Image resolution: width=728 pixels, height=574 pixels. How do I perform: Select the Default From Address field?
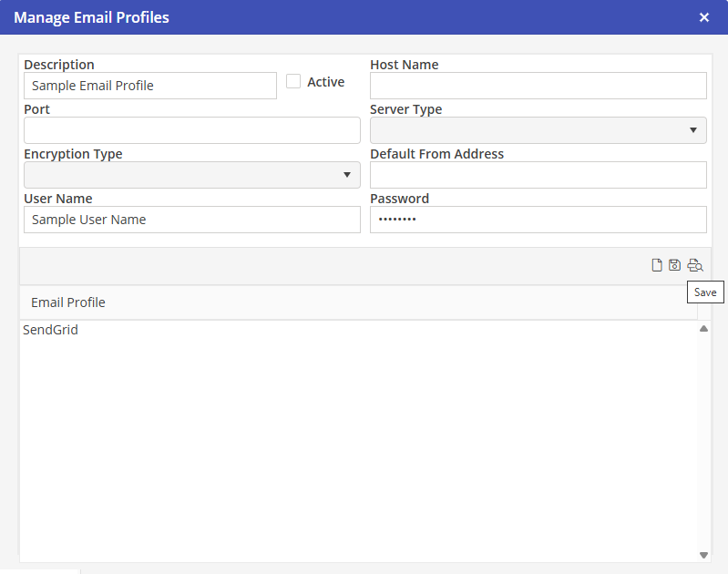tap(538, 175)
